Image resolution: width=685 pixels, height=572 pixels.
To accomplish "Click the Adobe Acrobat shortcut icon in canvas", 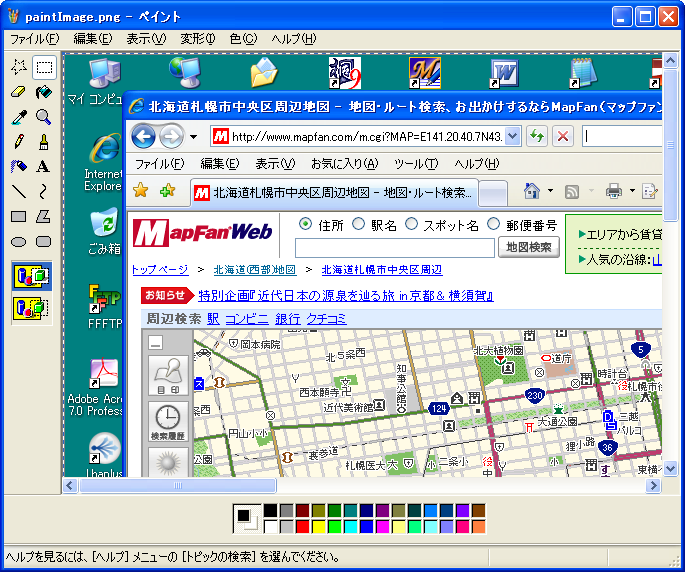I will click(104, 374).
